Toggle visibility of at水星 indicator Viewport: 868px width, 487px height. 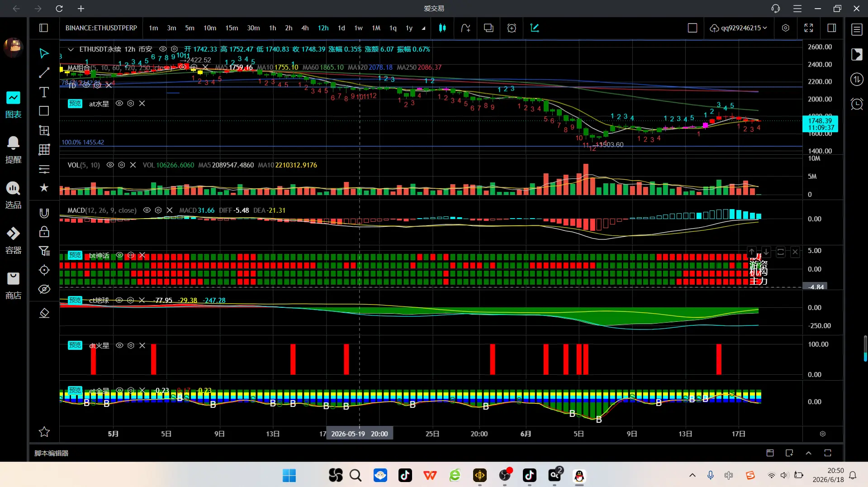(x=119, y=103)
